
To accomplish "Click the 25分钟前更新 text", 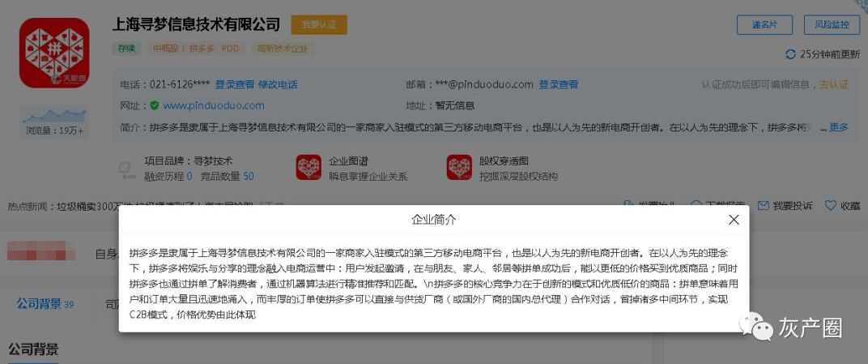I will click(x=830, y=54).
